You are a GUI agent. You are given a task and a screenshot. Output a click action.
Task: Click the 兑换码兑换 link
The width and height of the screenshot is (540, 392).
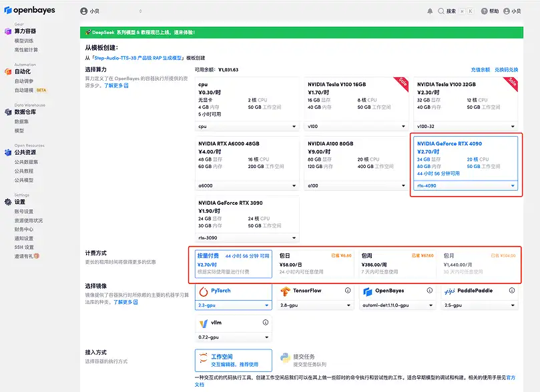click(x=506, y=70)
